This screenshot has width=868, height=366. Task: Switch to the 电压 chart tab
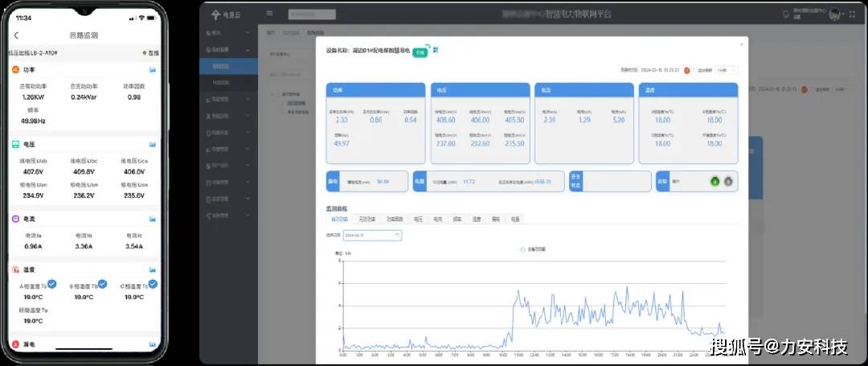(418, 218)
